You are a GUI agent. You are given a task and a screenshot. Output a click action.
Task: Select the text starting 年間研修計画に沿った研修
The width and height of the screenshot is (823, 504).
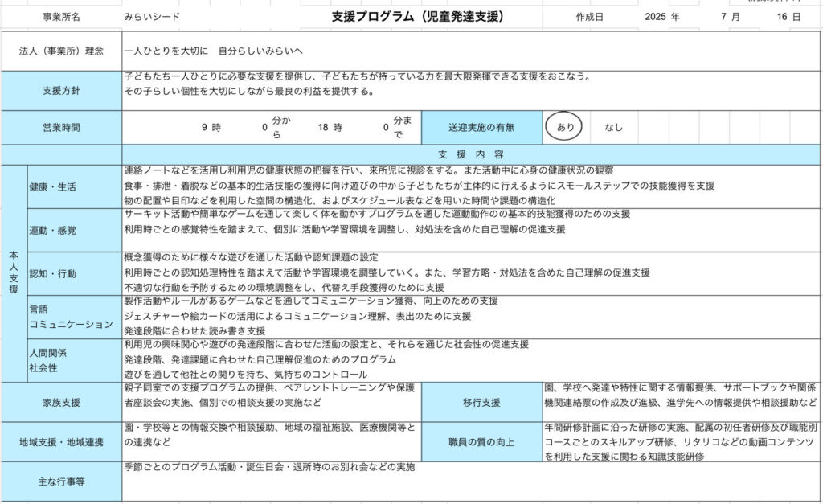coord(680,442)
